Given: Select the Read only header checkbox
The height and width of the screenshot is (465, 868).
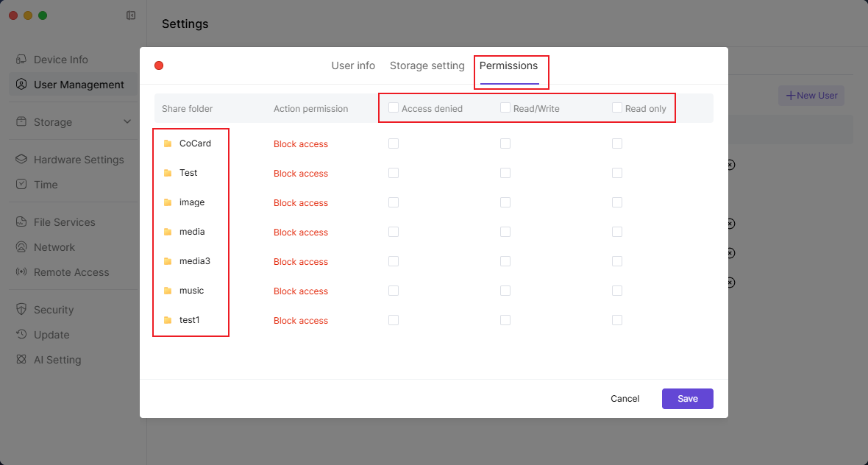Looking at the screenshot, I should point(617,108).
